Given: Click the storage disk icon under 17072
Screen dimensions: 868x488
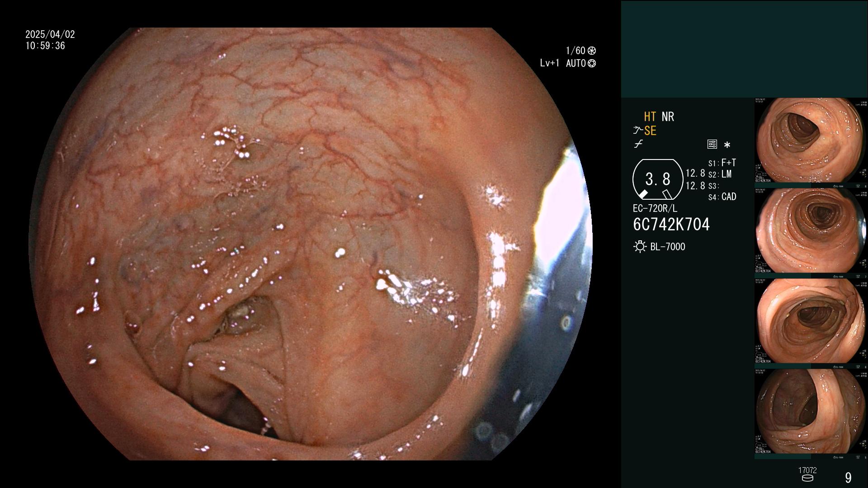Looking at the screenshot, I should coord(807,478).
